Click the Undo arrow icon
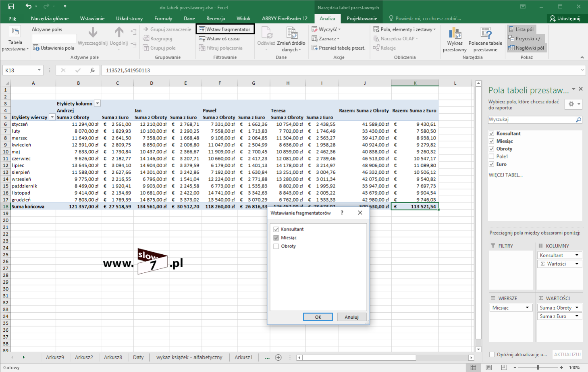This screenshot has height=372, width=588. pos(28,6)
